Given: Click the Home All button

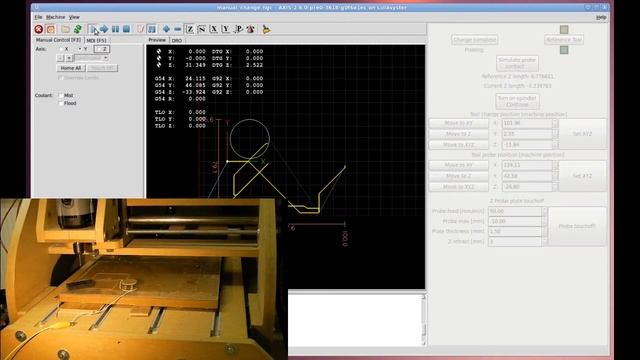Looking at the screenshot, I should point(71,68).
